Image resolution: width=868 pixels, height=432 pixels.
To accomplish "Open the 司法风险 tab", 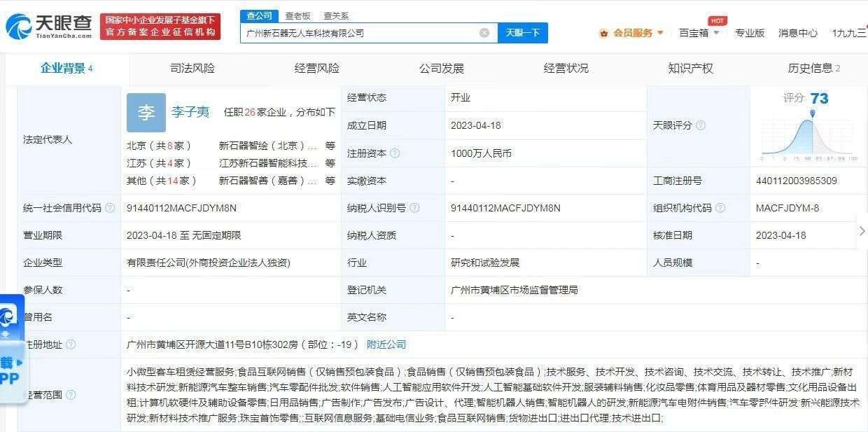I will tap(192, 68).
